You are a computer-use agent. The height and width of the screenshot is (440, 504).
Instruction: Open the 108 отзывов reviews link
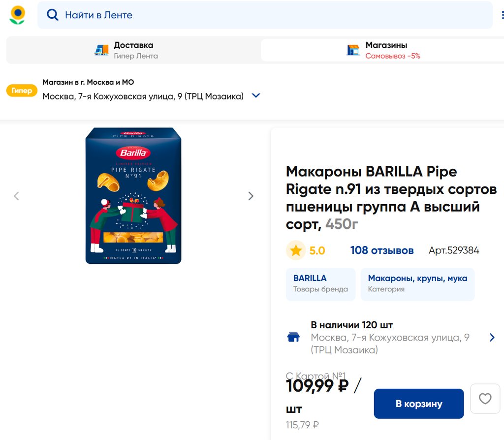(x=381, y=251)
